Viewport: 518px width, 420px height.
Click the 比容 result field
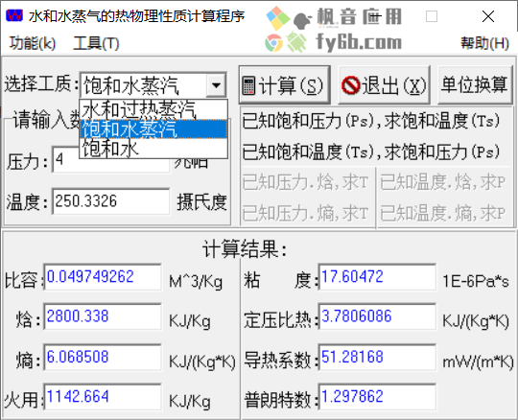coord(103,277)
